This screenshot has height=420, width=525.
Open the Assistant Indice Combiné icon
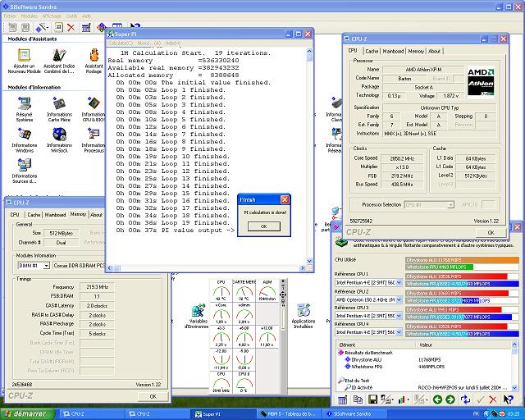click(59, 55)
